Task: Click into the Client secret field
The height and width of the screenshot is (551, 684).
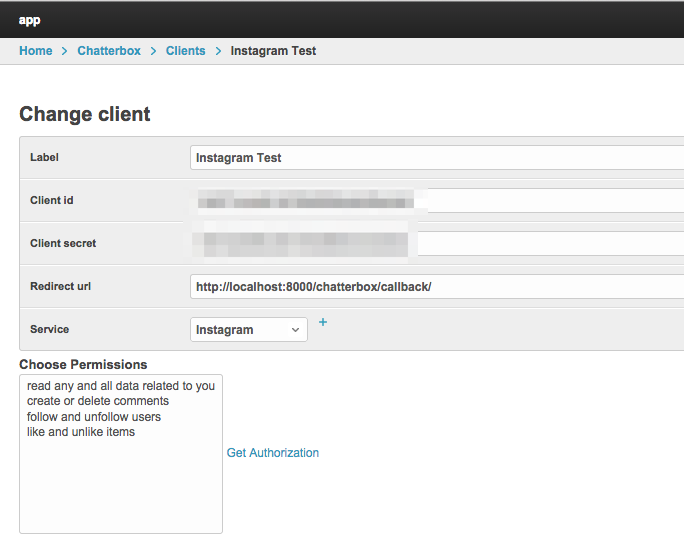Action: point(436,244)
